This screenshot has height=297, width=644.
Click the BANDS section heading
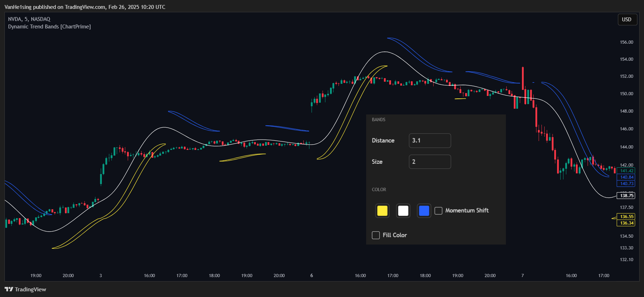(379, 120)
